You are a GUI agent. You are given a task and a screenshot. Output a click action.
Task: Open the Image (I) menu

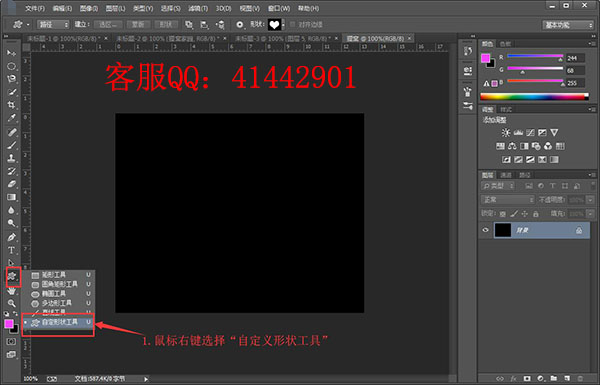click(89, 8)
